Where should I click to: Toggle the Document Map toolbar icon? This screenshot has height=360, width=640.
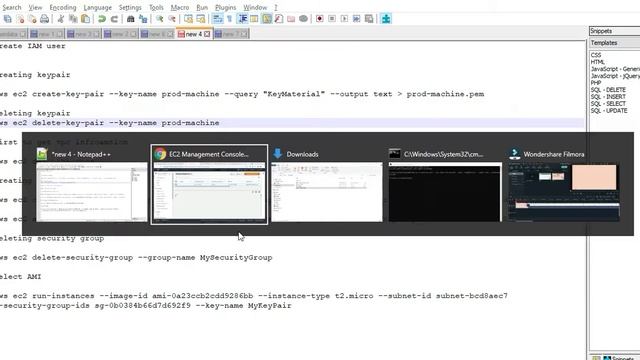click(267, 19)
